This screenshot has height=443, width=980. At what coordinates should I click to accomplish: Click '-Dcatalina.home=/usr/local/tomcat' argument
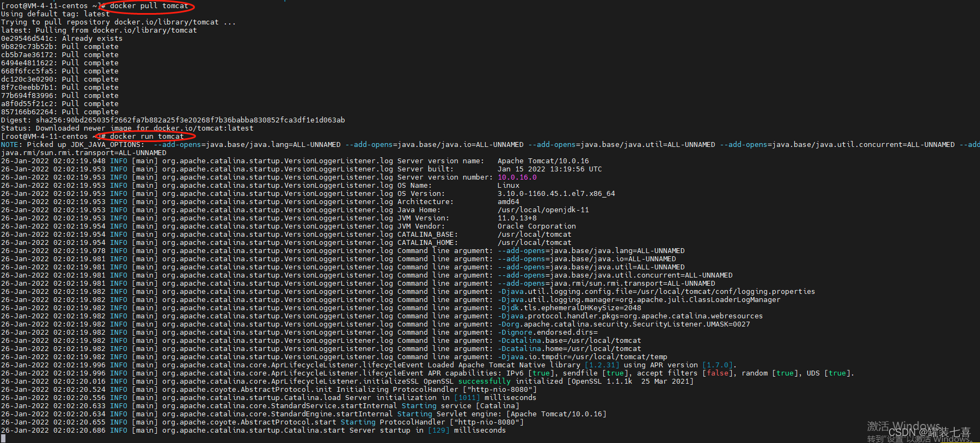[x=569, y=349]
